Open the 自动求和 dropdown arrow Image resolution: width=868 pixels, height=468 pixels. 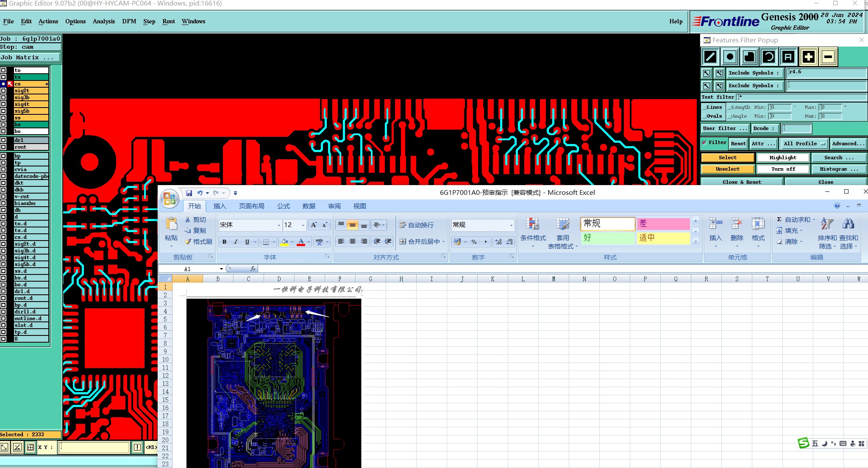[x=814, y=219]
